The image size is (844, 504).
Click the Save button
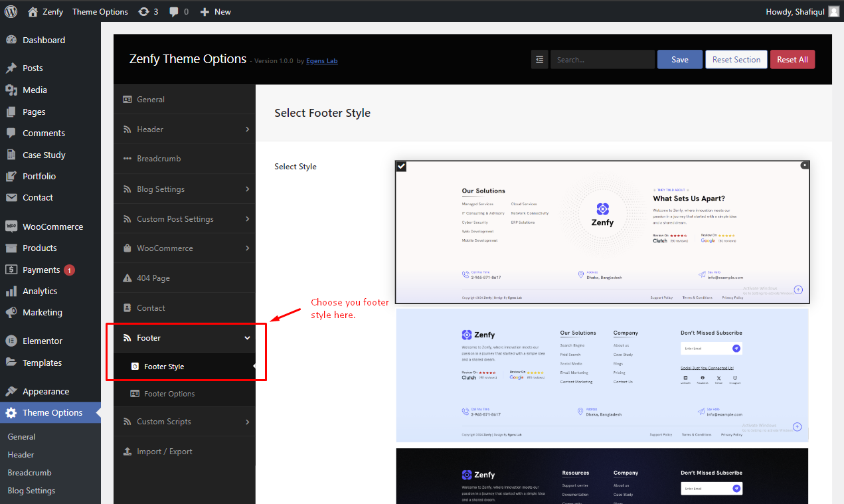point(680,59)
